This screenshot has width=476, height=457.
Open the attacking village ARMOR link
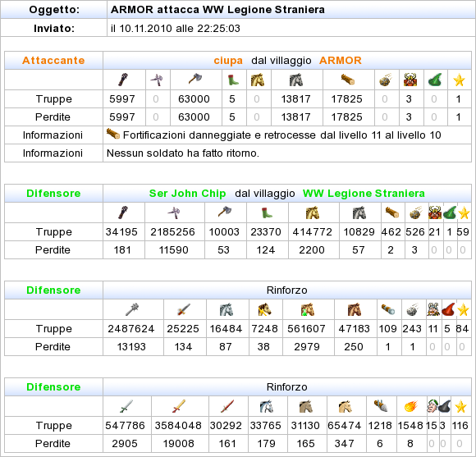point(341,61)
